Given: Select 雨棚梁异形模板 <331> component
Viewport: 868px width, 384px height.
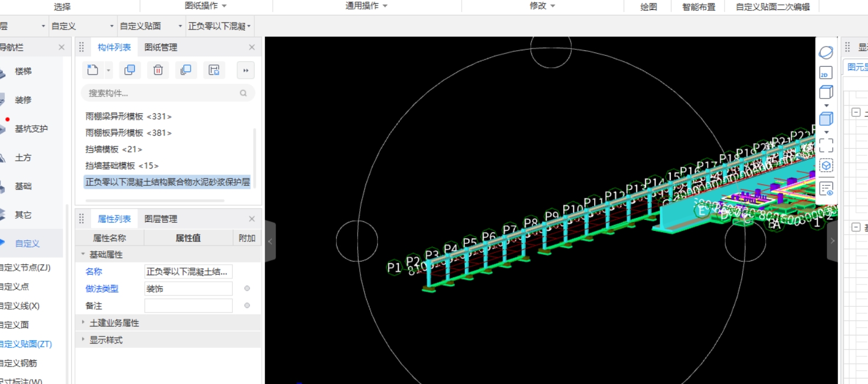Looking at the screenshot, I should pyautogui.click(x=129, y=117).
